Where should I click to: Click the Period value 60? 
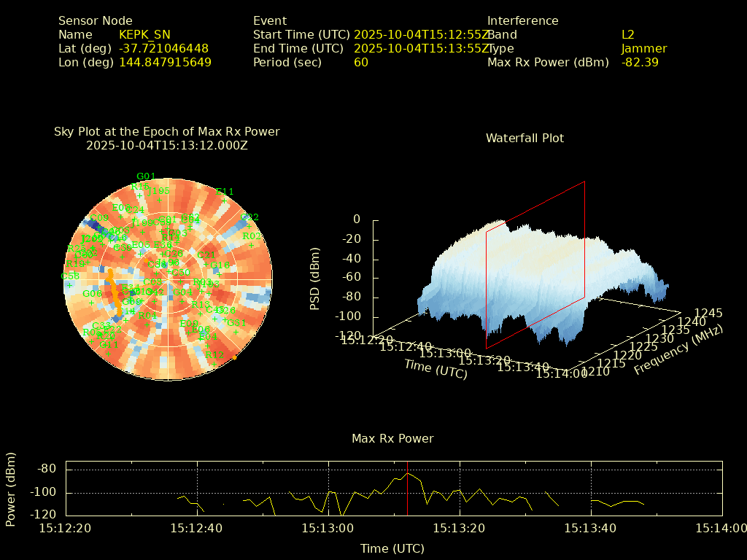360,63
